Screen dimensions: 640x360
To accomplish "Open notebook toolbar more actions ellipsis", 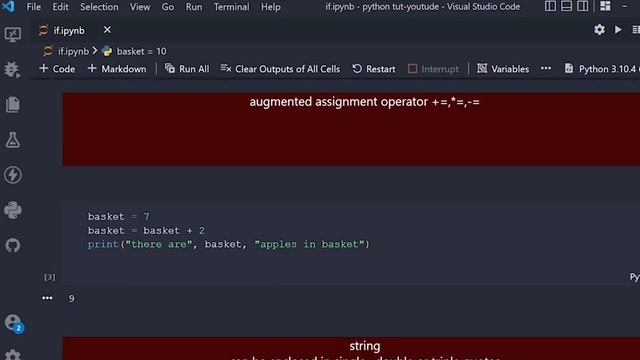I will [x=546, y=69].
